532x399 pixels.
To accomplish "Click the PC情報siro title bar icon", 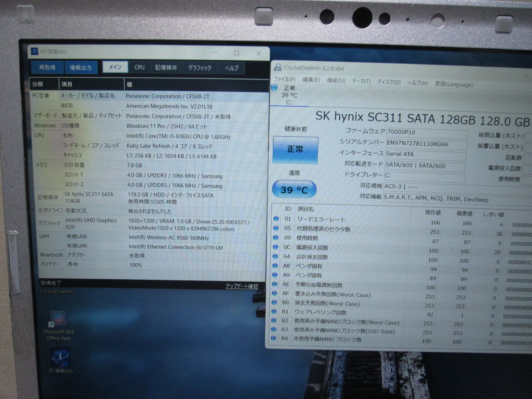I will (x=35, y=52).
